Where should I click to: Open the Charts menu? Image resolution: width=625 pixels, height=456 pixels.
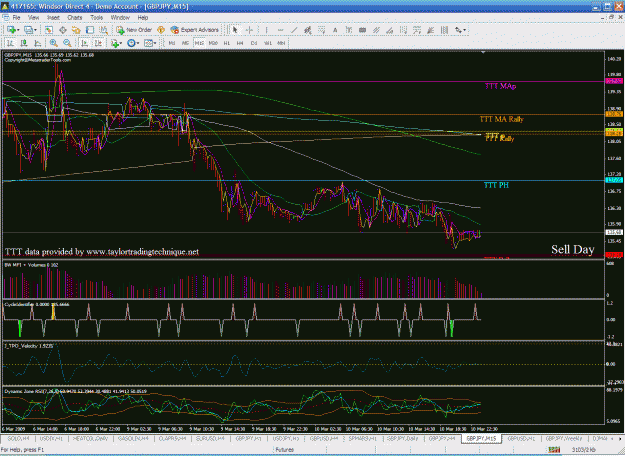click(x=75, y=18)
